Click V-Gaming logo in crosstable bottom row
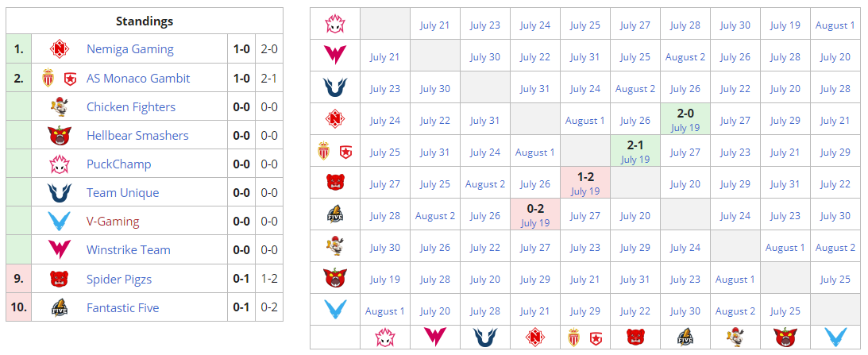Viewport: 868px width, 355px height. tap(835, 337)
